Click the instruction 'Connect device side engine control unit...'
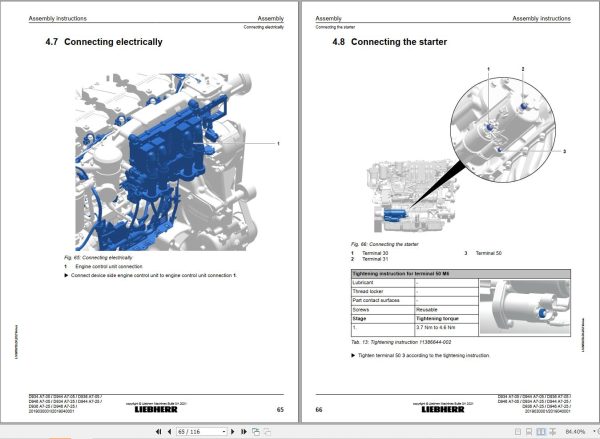The width and height of the screenshot is (600, 439). click(154, 275)
